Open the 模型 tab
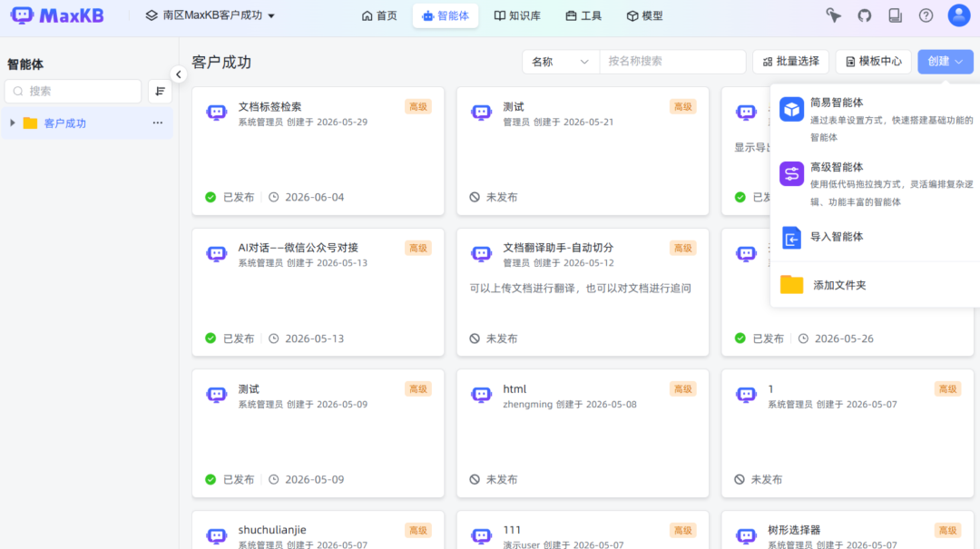Image resolution: width=980 pixels, height=549 pixels. click(x=644, y=15)
